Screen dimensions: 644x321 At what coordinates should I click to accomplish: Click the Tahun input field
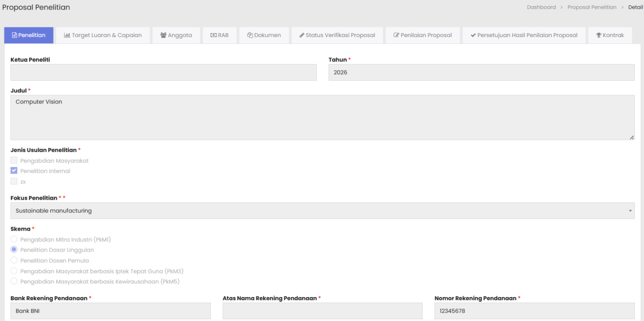[x=481, y=72]
